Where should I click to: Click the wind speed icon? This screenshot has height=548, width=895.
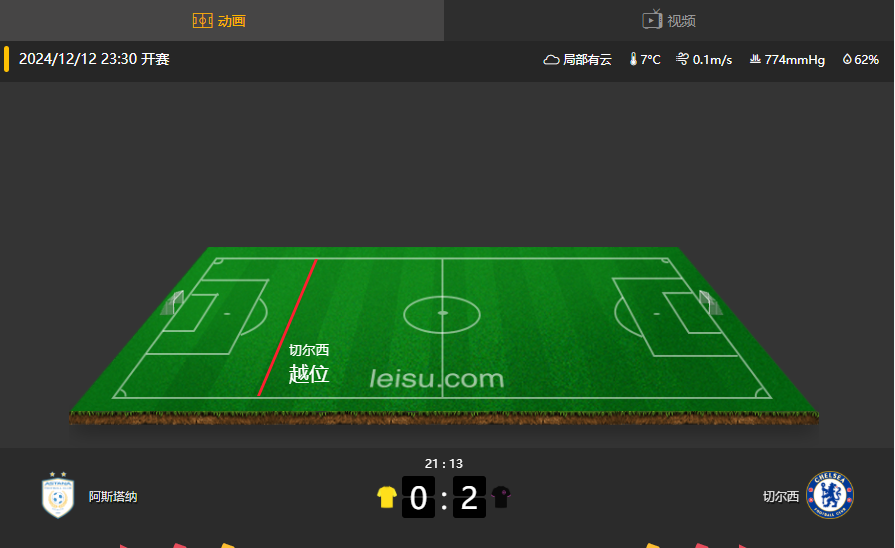point(682,59)
